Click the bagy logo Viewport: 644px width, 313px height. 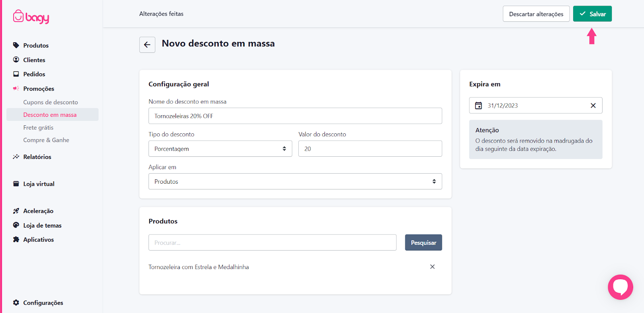[31, 17]
